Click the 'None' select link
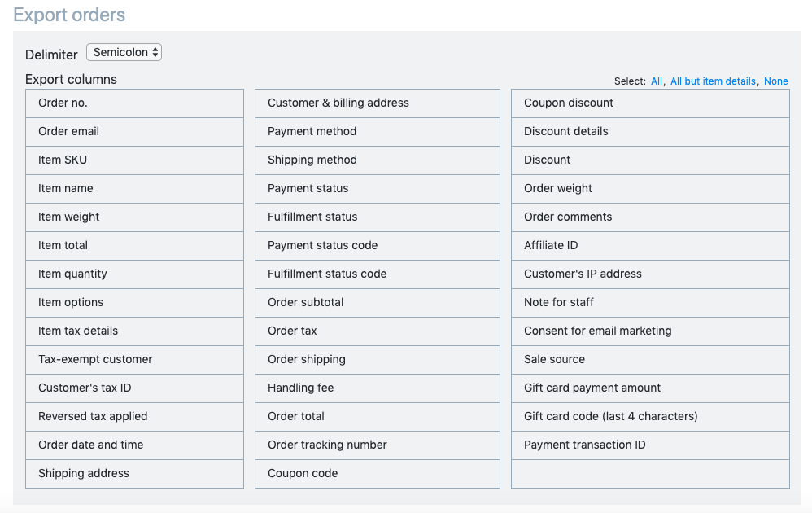This screenshot has width=812, height=513. coord(775,81)
